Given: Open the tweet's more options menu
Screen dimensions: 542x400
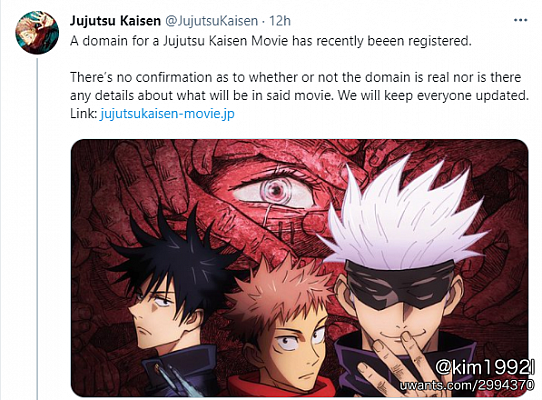Looking at the screenshot, I should (x=520, y=20).
